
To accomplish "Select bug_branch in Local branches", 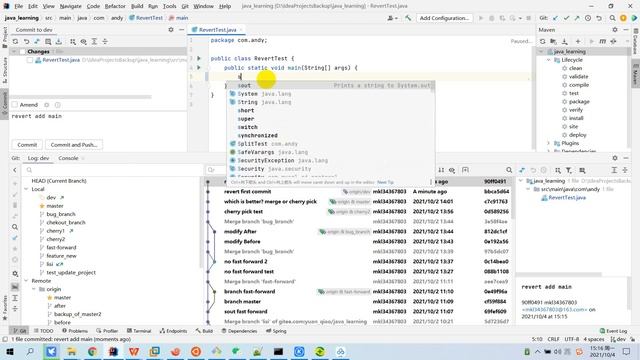I will click(x=61, y=214).
